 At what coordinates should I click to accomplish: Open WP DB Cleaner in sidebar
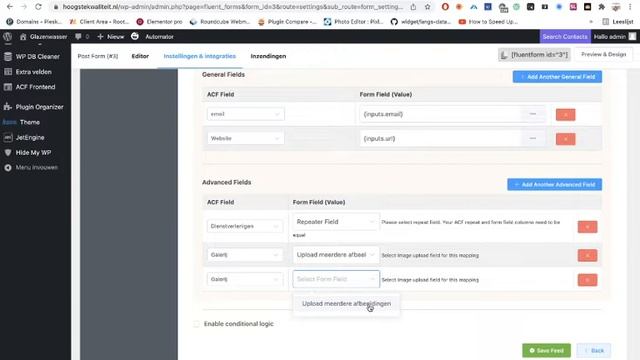click(32, 56)
